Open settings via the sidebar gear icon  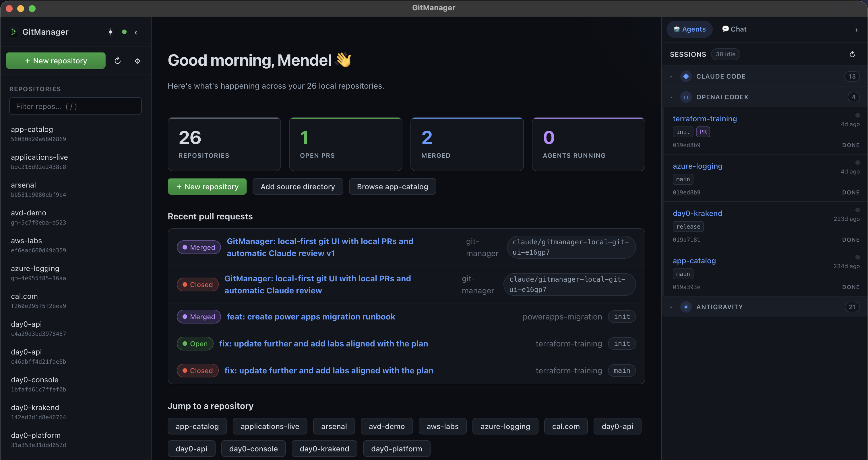(137, 61)
